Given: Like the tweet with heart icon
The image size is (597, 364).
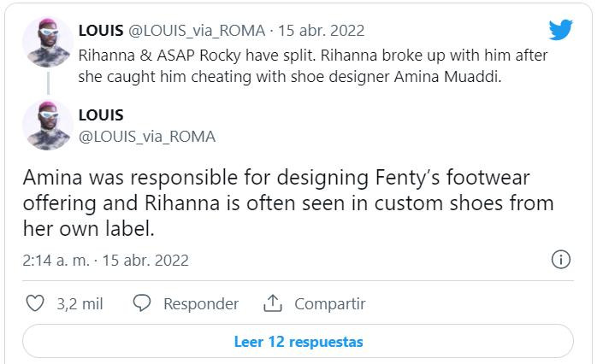Looking at the screenshot, I should point(35,303).
